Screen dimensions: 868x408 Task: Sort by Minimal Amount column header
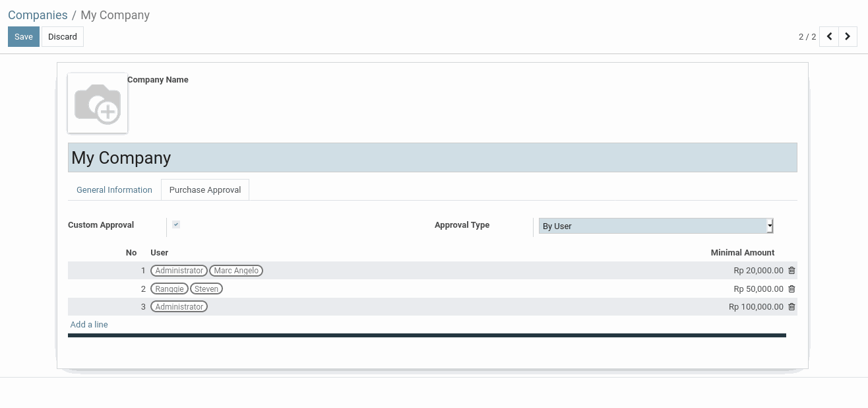click(x=742, y=253)
